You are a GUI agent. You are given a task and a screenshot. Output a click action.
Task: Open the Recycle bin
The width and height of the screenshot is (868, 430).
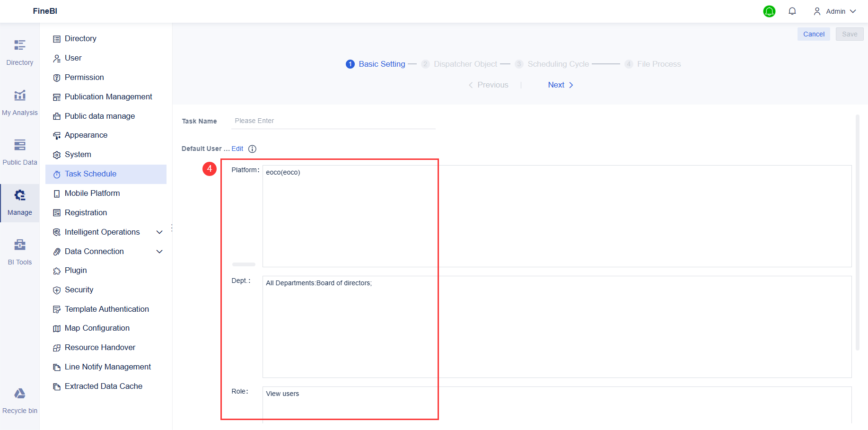tap(19, 399)
